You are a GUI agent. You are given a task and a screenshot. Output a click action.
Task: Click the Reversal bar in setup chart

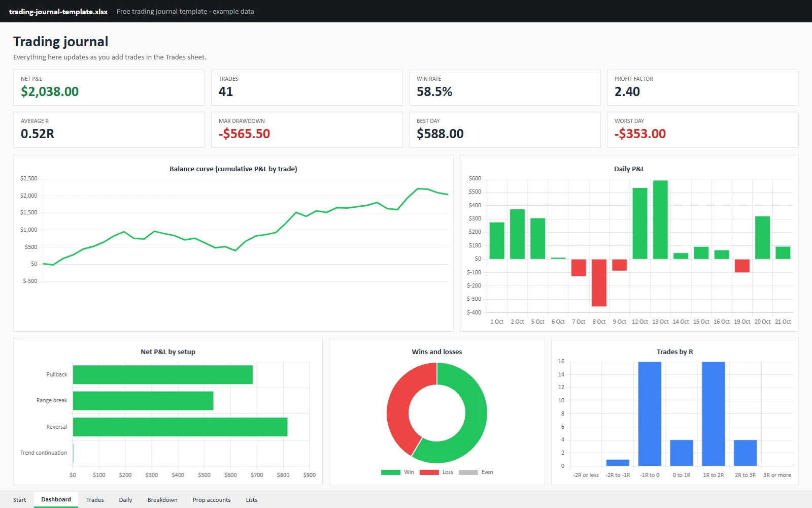click(180, 427)
